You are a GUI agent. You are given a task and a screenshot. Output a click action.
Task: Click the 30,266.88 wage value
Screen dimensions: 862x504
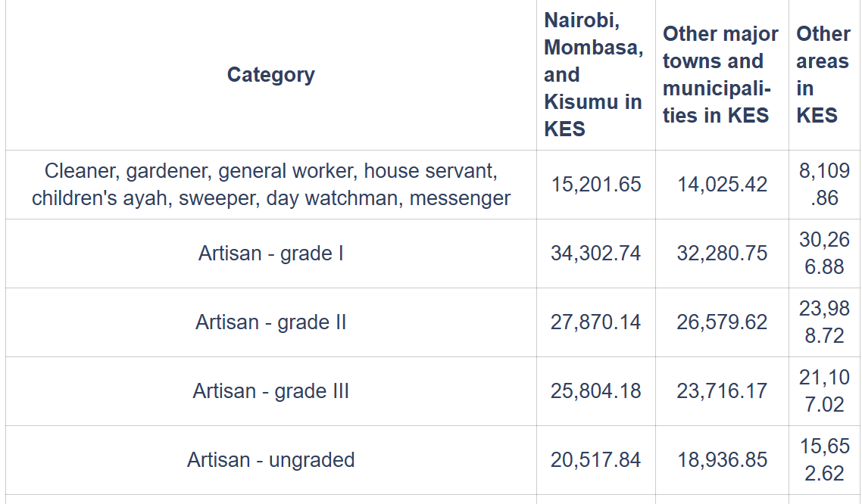[x=824, y=254]
